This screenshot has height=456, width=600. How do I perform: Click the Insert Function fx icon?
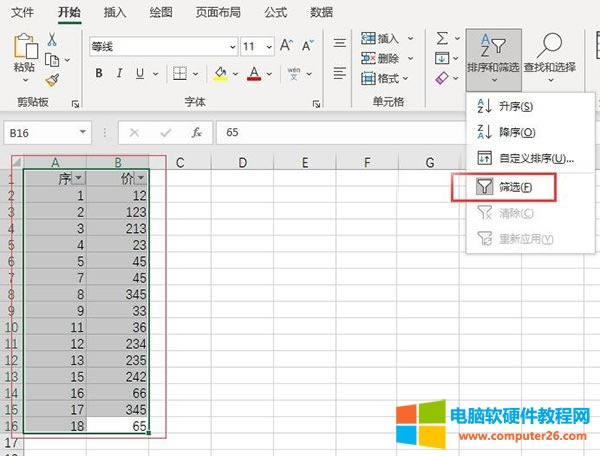[x=197, y=132]
